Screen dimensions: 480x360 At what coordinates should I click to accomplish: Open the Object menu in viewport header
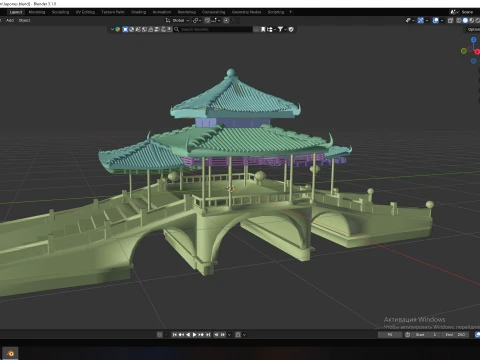click(24, 20)
